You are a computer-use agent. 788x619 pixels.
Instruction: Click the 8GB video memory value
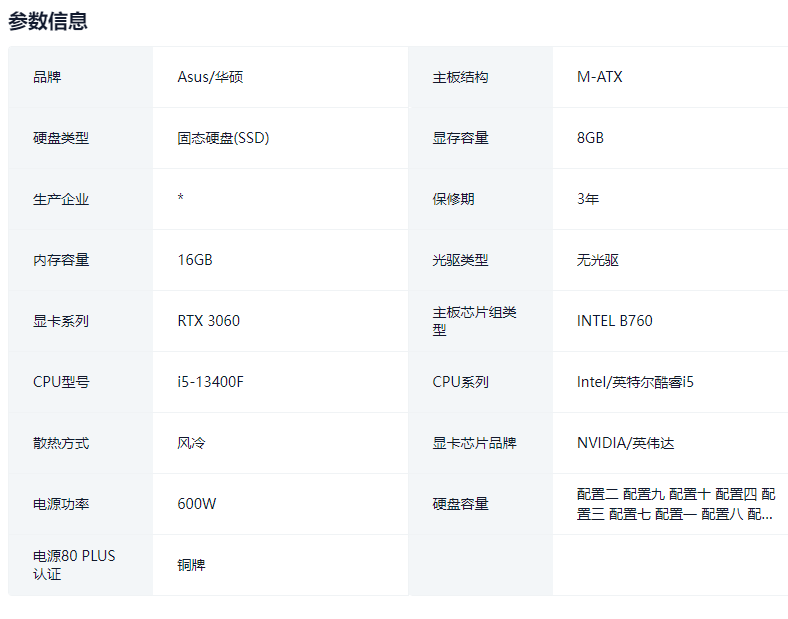590,138
